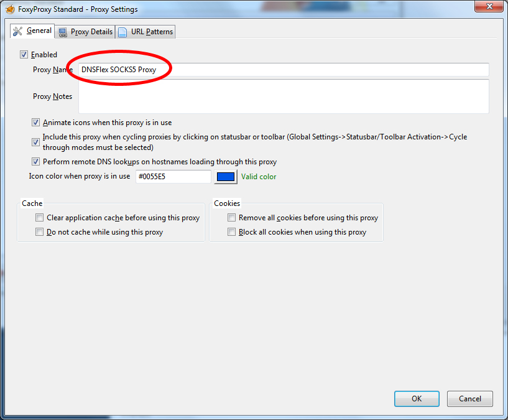The image size is (508, 420).
Task: Toggle Include this proxy when cycling checkbox
Action: tap(35, 142)
